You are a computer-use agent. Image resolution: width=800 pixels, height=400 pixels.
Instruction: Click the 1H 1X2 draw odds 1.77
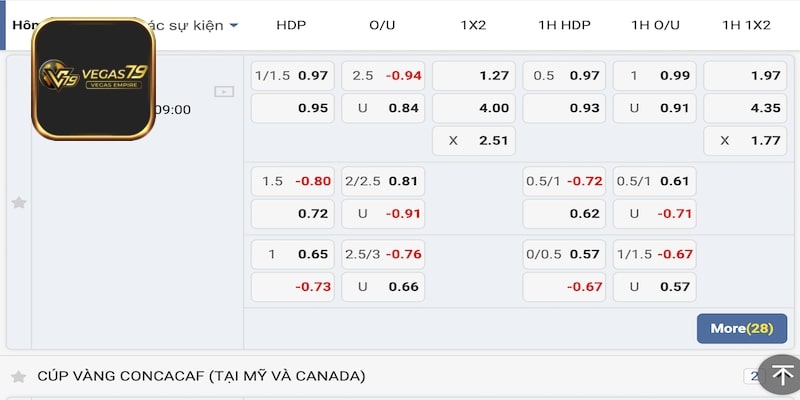tap(745, 140)
